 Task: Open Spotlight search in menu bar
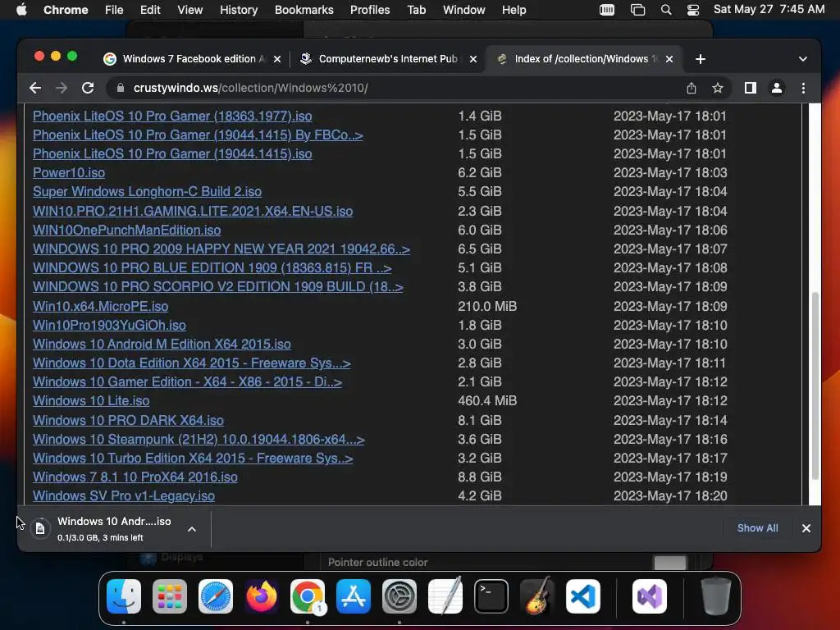(666, 10)
